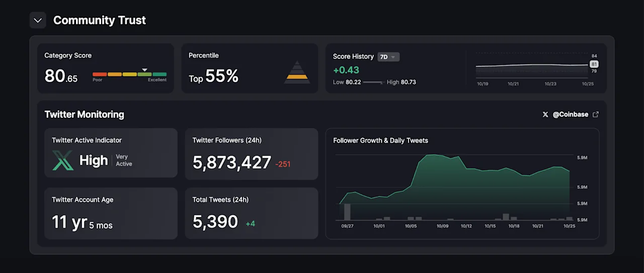
Task: Click the Twitter Account Age card
Action: 111,213
